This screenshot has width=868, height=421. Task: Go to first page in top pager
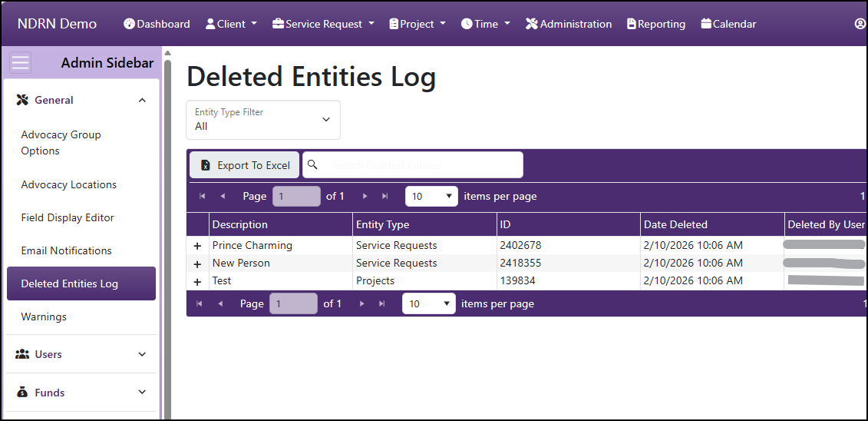pos(202,196)
